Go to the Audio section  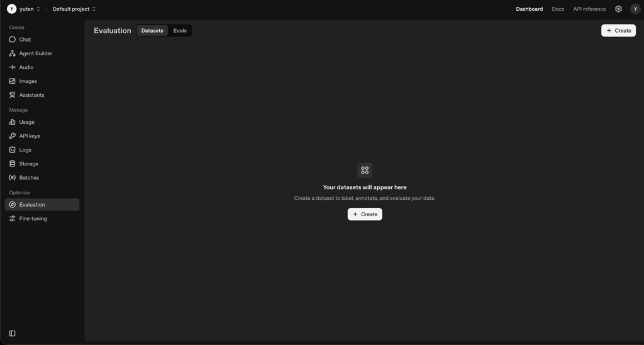pyautogui.click(x=26, y=67)
